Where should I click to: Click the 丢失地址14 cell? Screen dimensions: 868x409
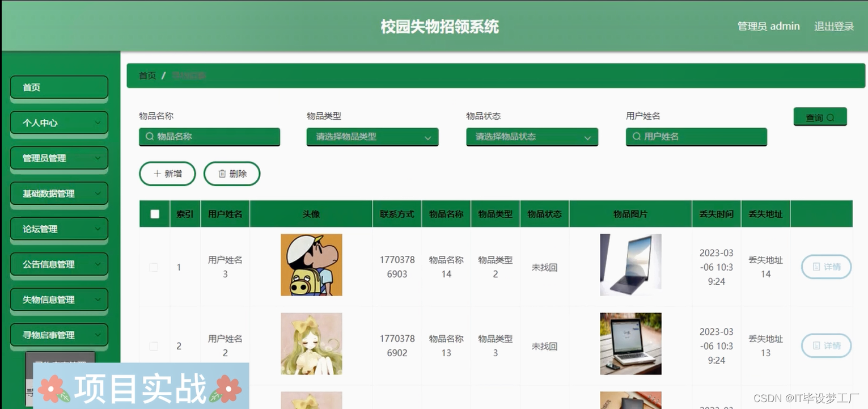coord(765,267)
